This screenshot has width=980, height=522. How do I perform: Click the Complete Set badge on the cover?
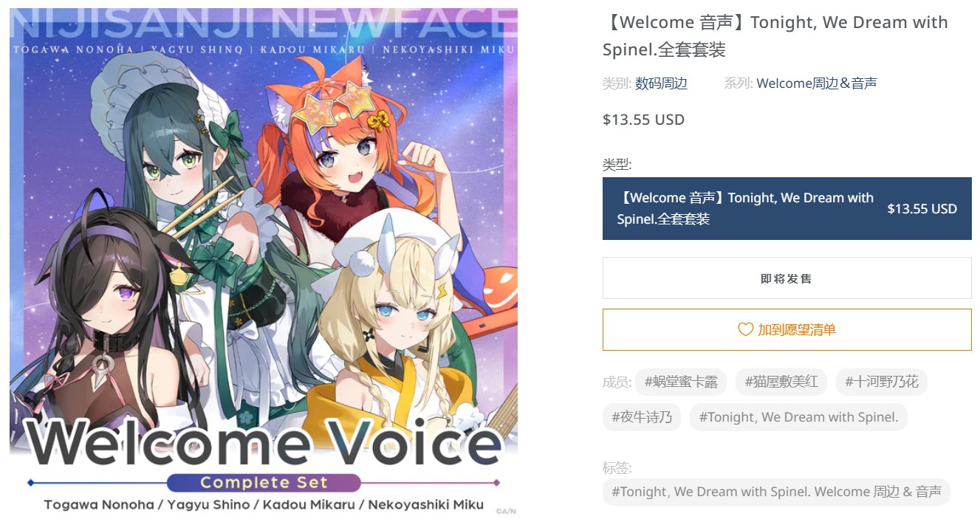(264, 483)
